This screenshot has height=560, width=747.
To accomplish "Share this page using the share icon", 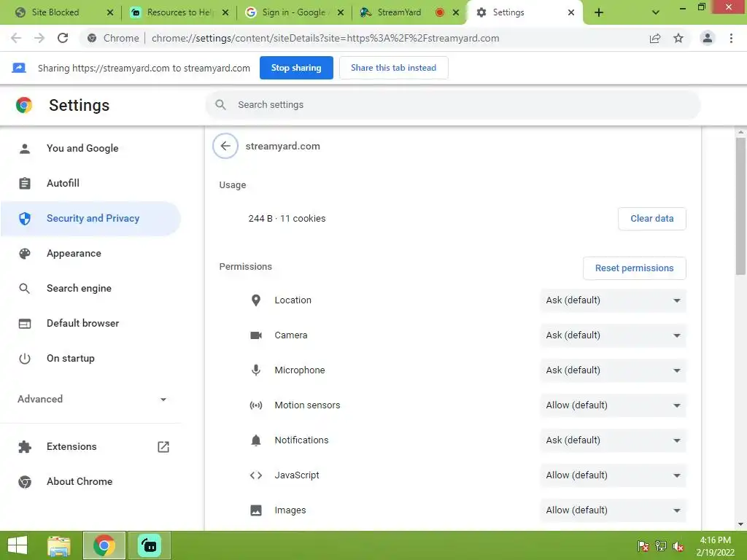I will point(655,38).
